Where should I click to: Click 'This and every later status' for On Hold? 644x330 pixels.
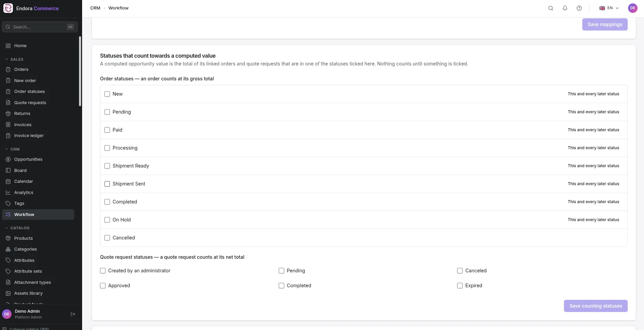click(x=593, y=220)
